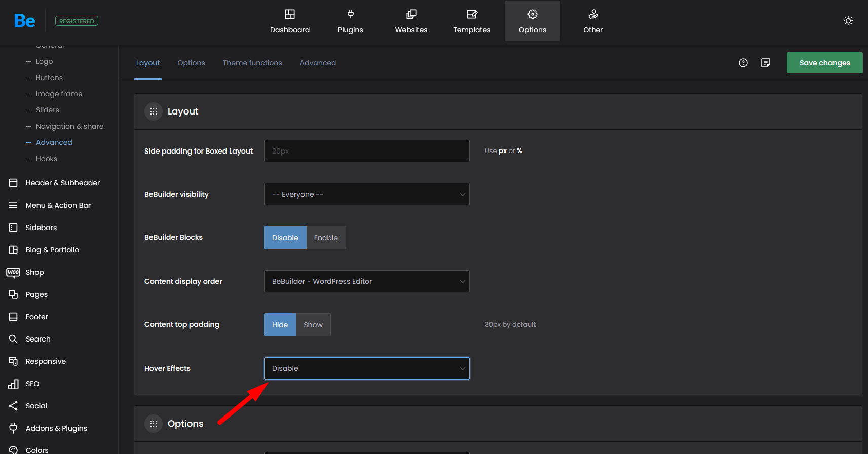Click the Responsive icon
868x454 pixels.
click(x=13, y=361)
